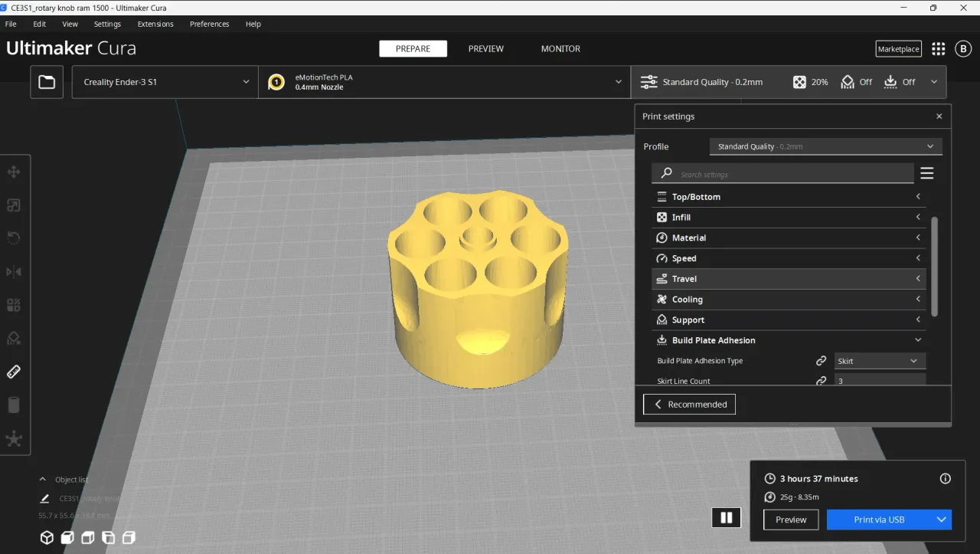The width and height of the screenshot is (980, 554).
Task: Expand the Infill settings section
Action: [x=789, y=217]
